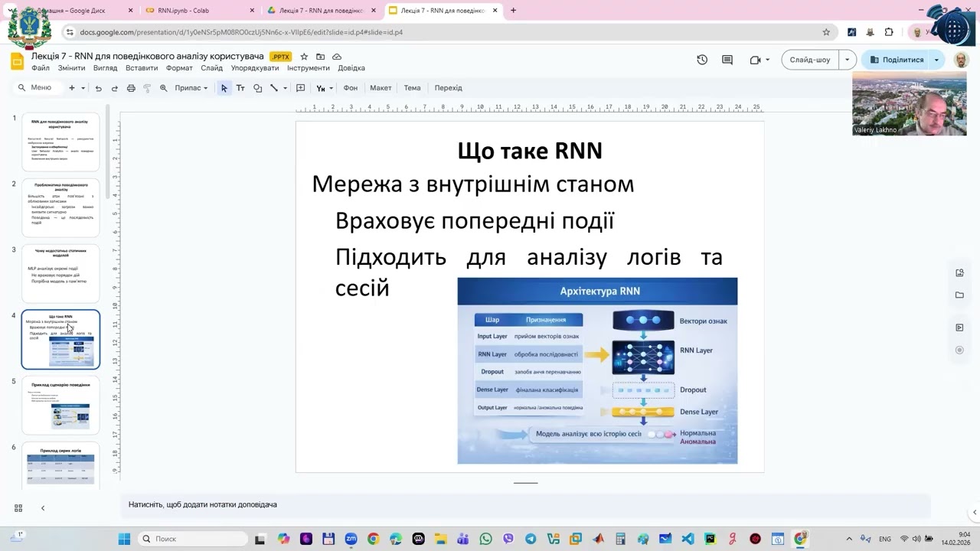This screenshot has height=551, width=980.
Task: Switch to the RNN.ipynb - Colab tab
Action: pyautogui.click(x=201, y=11)
